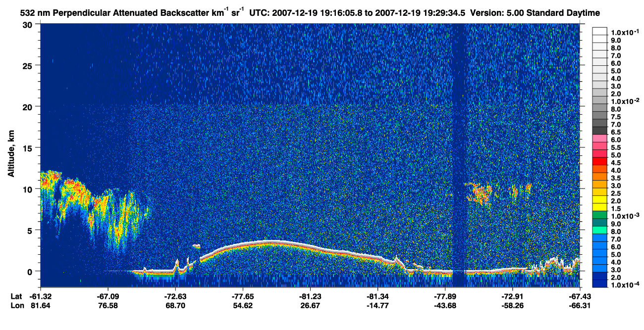Click colorbar label '7.5'
644x330 pixels.
coord(617,117)
